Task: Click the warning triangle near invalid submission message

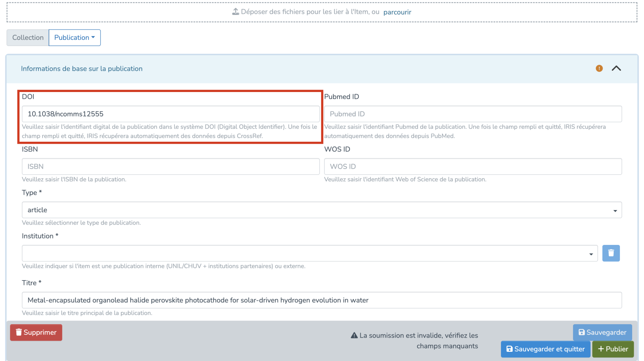Action: click(354, 335)
